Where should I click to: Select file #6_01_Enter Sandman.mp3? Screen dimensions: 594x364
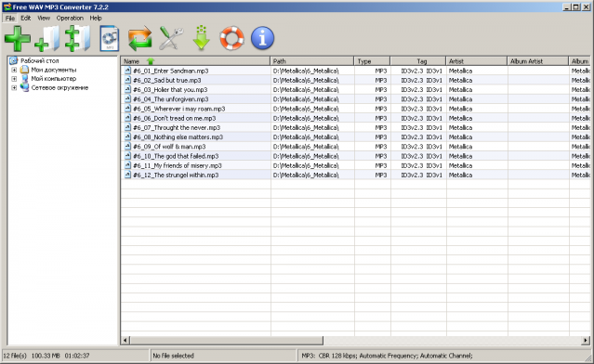(170, 71)
